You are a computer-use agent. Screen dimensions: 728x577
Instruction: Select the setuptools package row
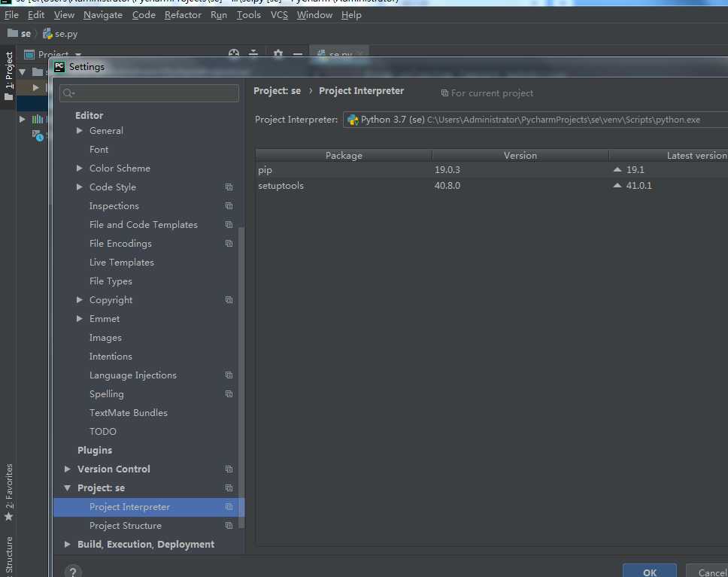(x=492, y=185)
